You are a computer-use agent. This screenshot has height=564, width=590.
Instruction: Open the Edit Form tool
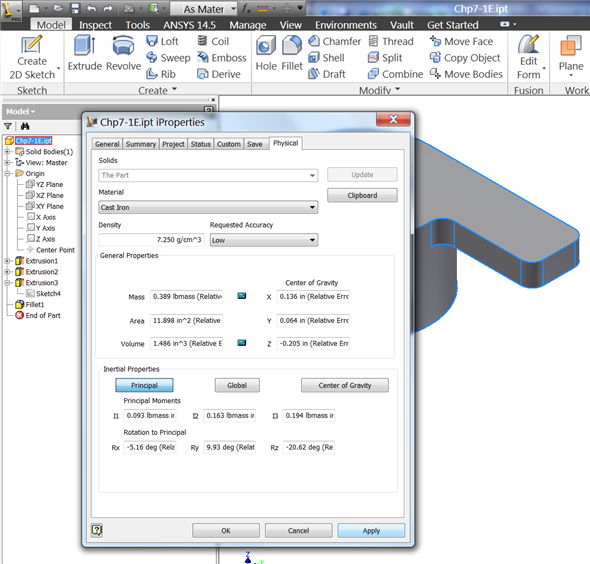coord(529,58)
